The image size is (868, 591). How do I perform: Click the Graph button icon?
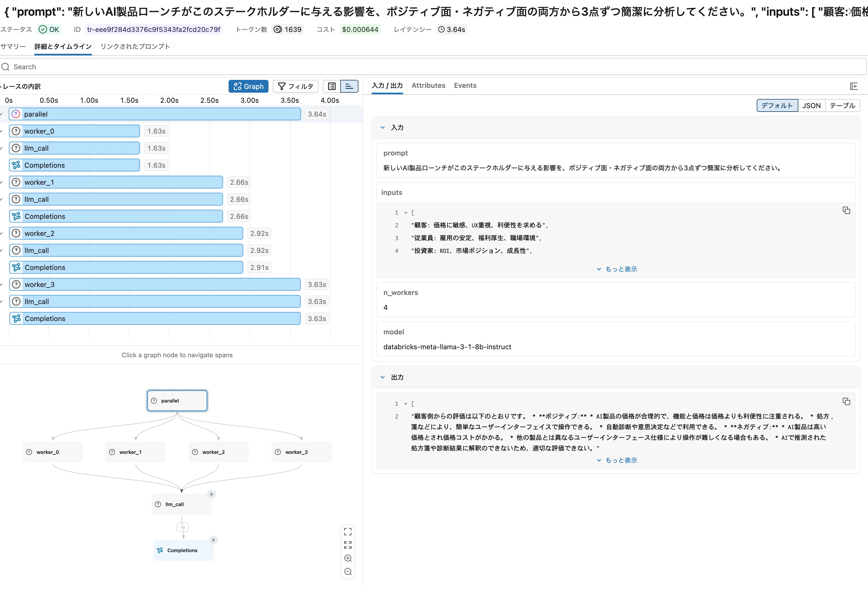tap(237, 86)
